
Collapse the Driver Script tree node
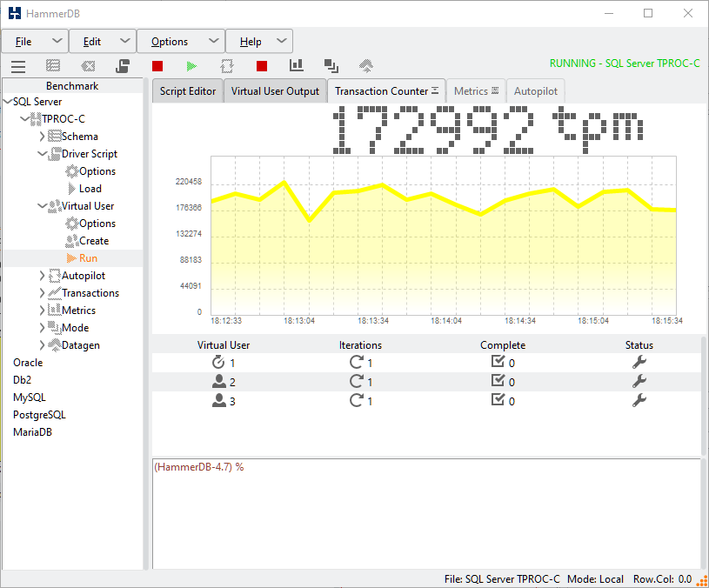click(42, 154)
